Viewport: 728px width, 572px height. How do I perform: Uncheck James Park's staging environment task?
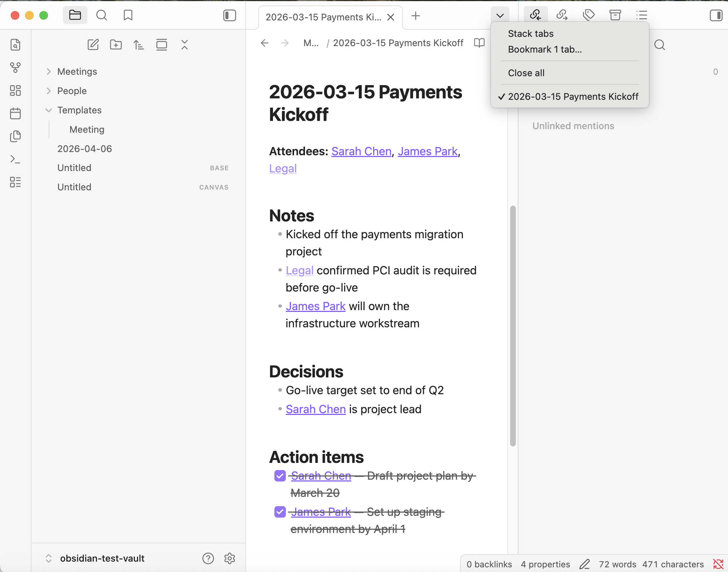tap(280, 512)
